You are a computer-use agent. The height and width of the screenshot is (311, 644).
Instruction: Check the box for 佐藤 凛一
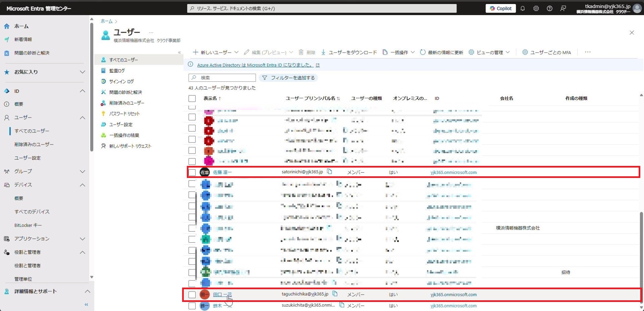click(192, 173)
